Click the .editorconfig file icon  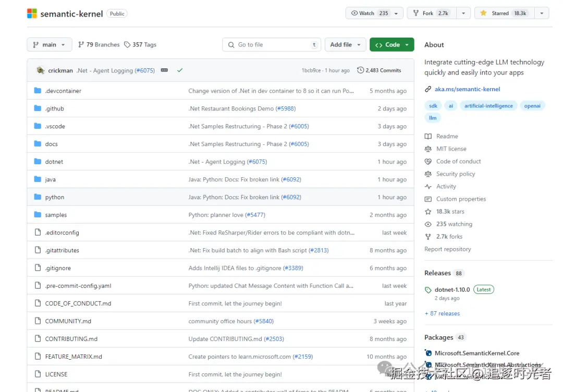(38, 232)
